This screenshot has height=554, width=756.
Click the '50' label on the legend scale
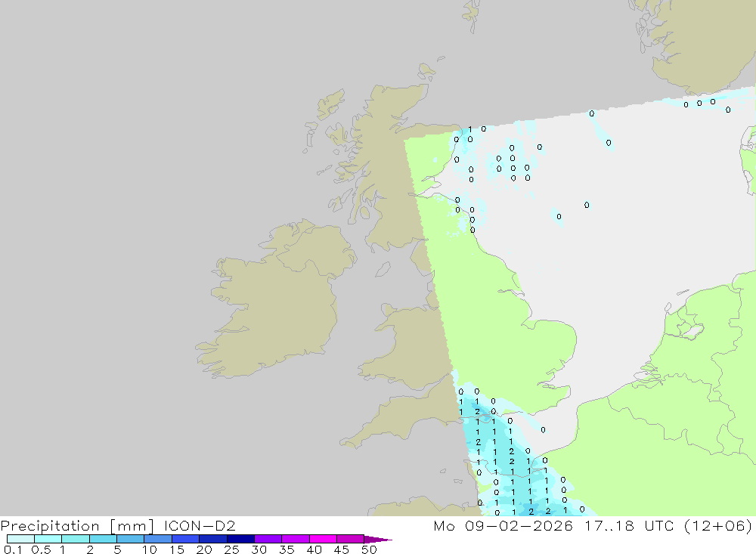369,549
